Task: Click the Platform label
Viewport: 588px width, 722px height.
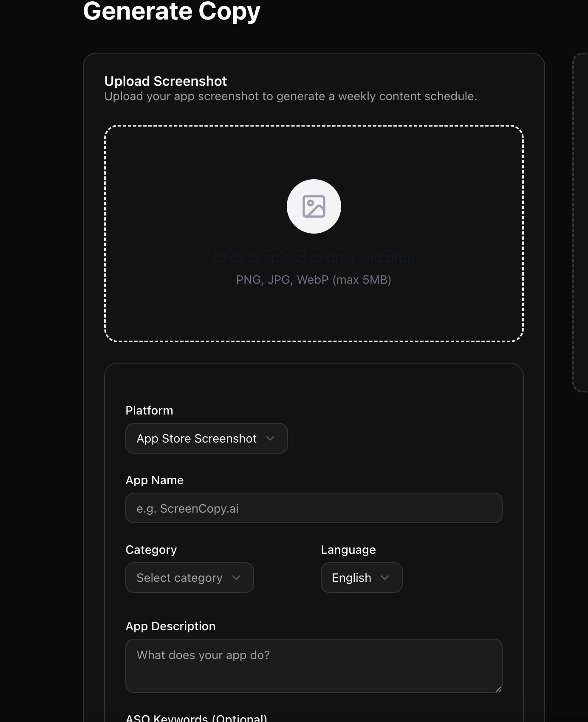Action: (x=150, y=410)
